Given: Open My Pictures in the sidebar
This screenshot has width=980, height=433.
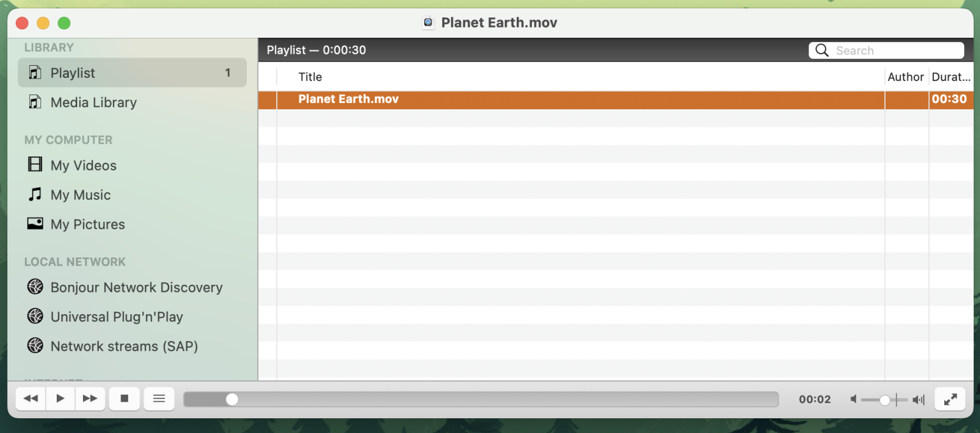Looking at the screenshot, I should (87, 224).
